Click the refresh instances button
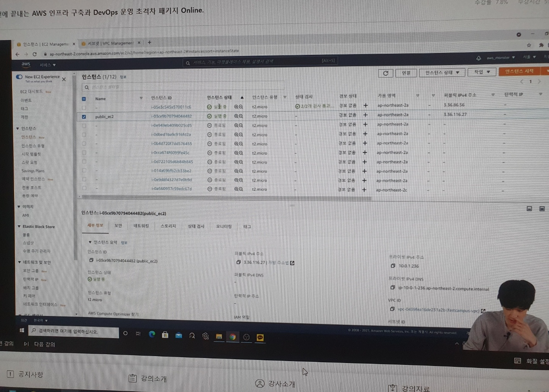Viewport: 549px width, 392px height. [386, 73]
